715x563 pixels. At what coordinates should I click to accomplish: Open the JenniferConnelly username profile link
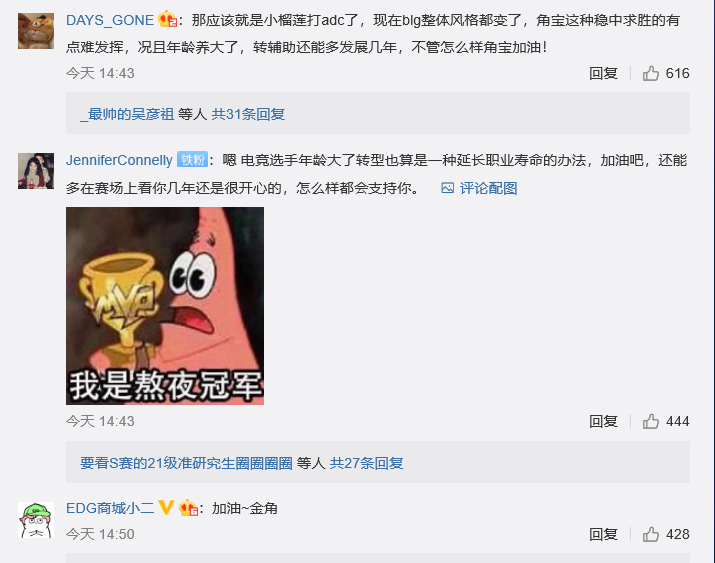point(119,160)
